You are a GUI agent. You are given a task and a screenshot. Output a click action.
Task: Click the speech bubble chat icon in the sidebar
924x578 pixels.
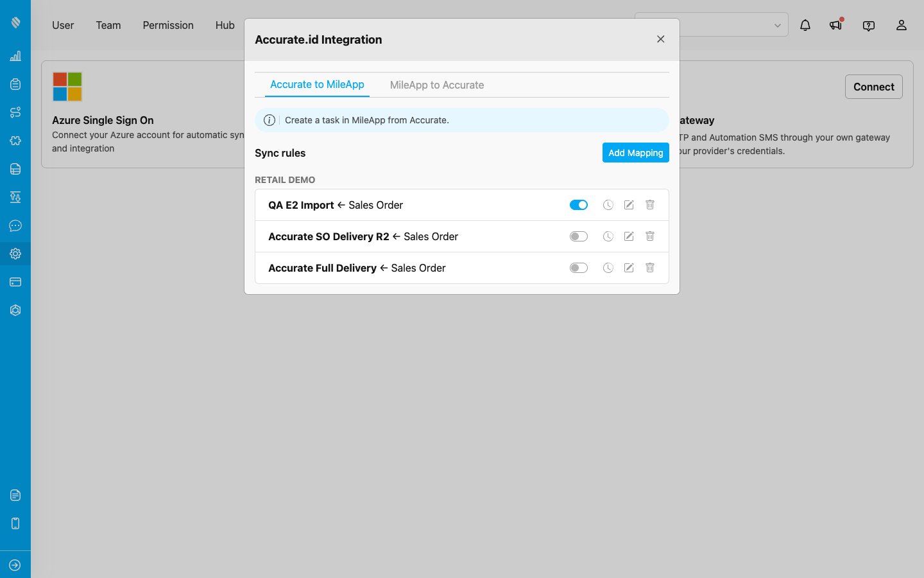tap(15, 225)
